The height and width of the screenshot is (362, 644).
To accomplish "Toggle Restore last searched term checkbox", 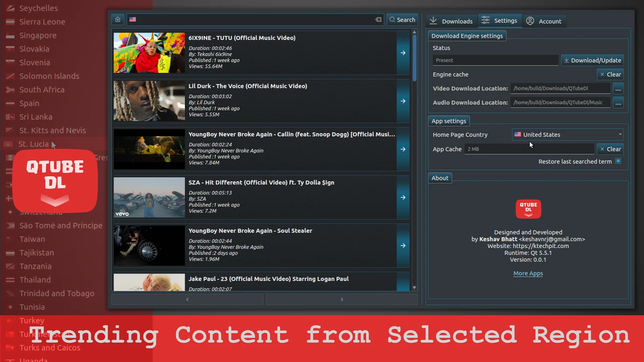I will coord(618,161).
